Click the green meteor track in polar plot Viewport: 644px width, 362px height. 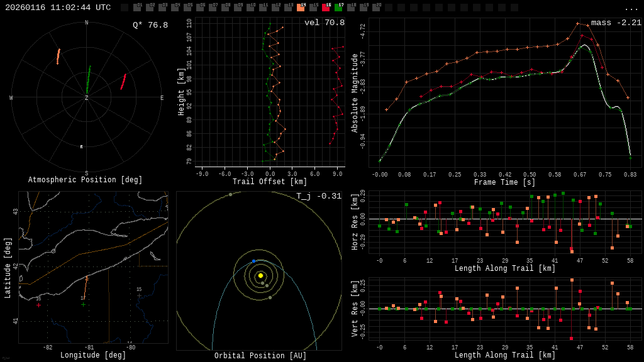coord(88,79)
